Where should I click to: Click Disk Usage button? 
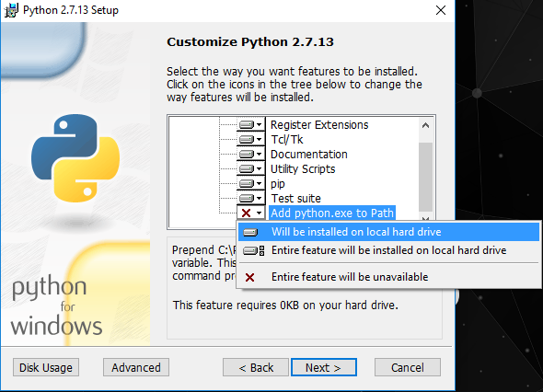46,367
